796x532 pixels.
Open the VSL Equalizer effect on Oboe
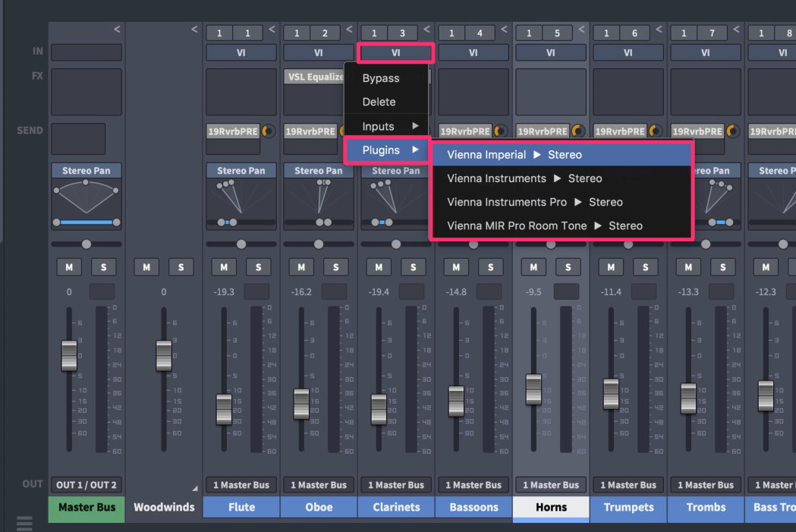pyautogui.click(x=313, y=77)
